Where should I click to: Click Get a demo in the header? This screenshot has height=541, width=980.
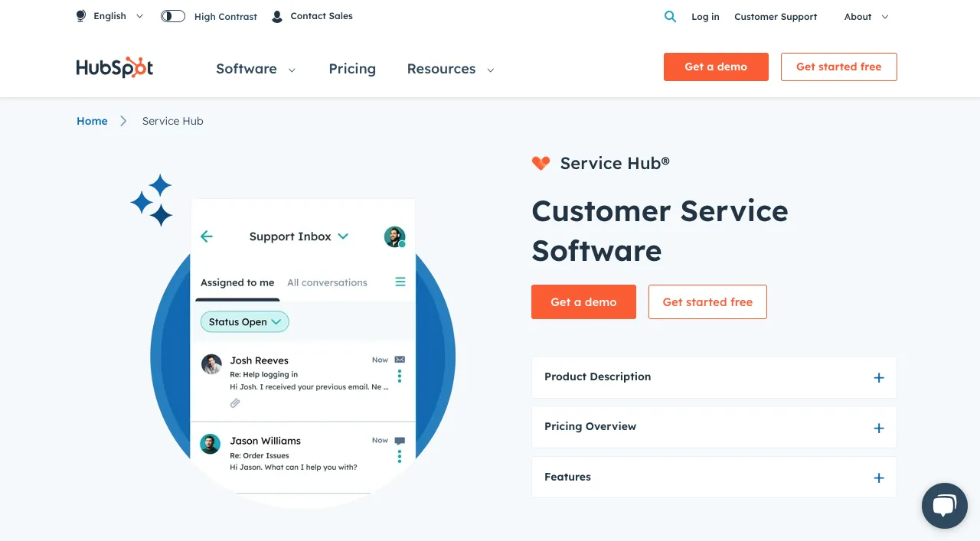(716, 67)
